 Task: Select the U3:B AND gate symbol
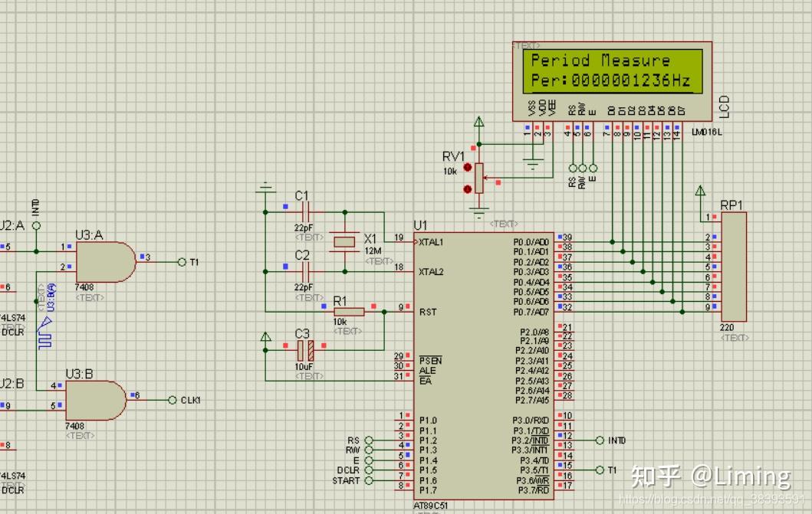(96, 401)
